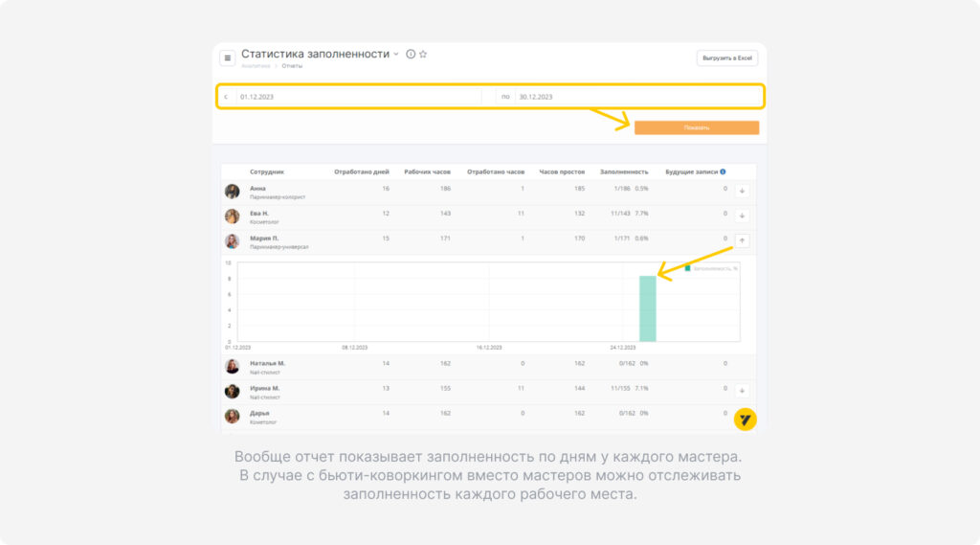Click the Аналитика breadcrumb link
The image size is (980, 545).
pos(256,66)
